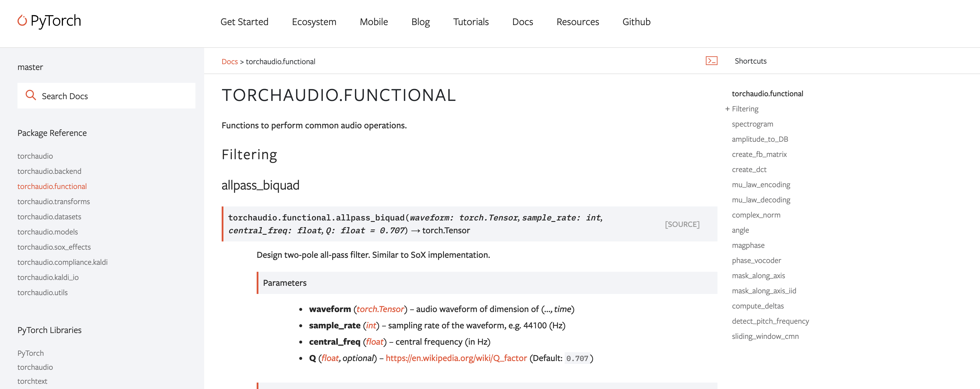Open torchtext under PyTorch Libraries

click(x=32, y=381)
